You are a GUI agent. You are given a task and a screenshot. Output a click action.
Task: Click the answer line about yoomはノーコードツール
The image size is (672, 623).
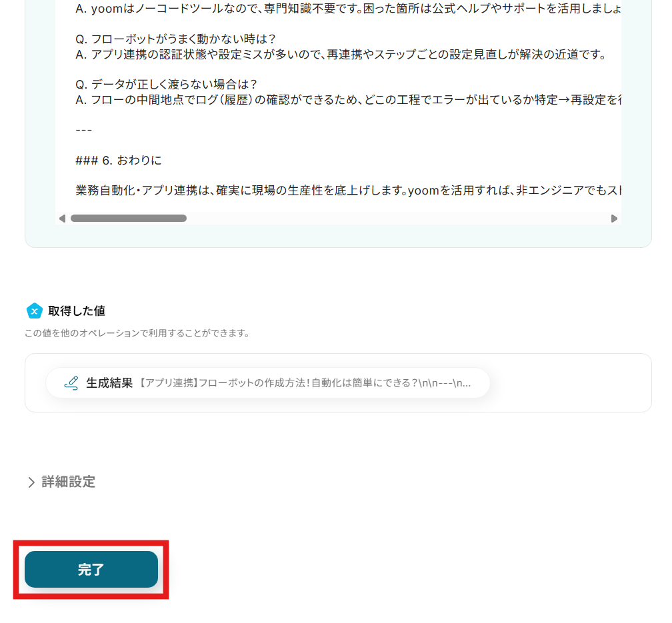pos(349,9)
